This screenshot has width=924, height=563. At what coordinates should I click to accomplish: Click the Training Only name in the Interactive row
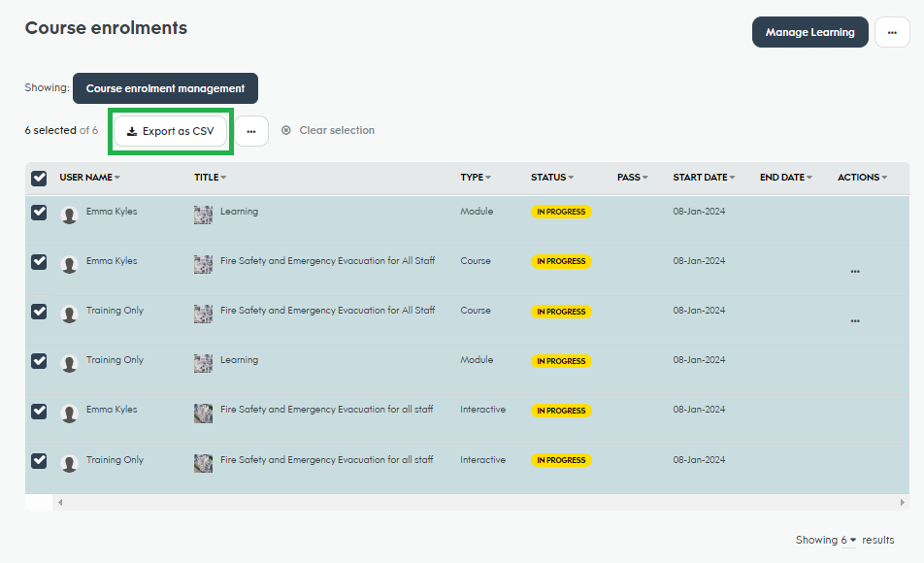coord(115,460)
